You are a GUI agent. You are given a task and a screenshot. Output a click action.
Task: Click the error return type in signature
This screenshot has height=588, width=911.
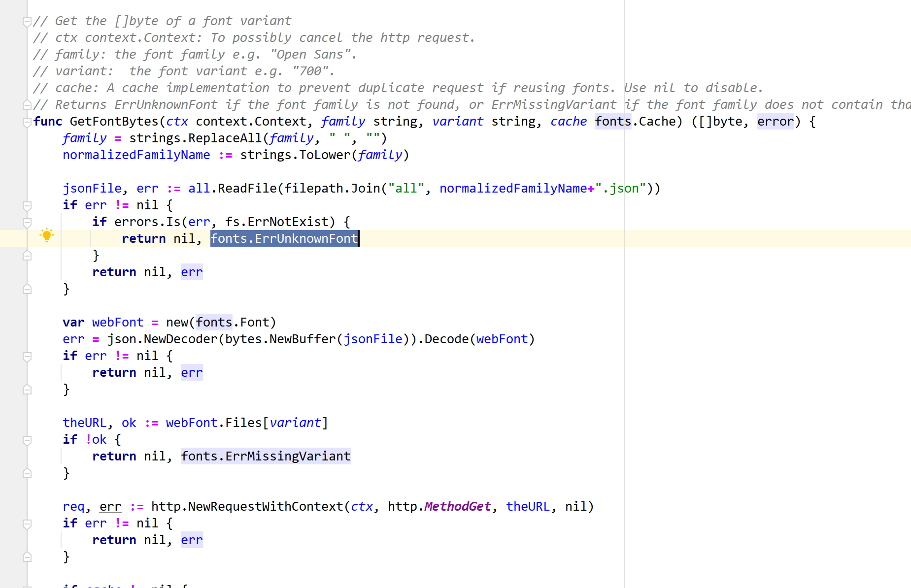pos(776,122)
